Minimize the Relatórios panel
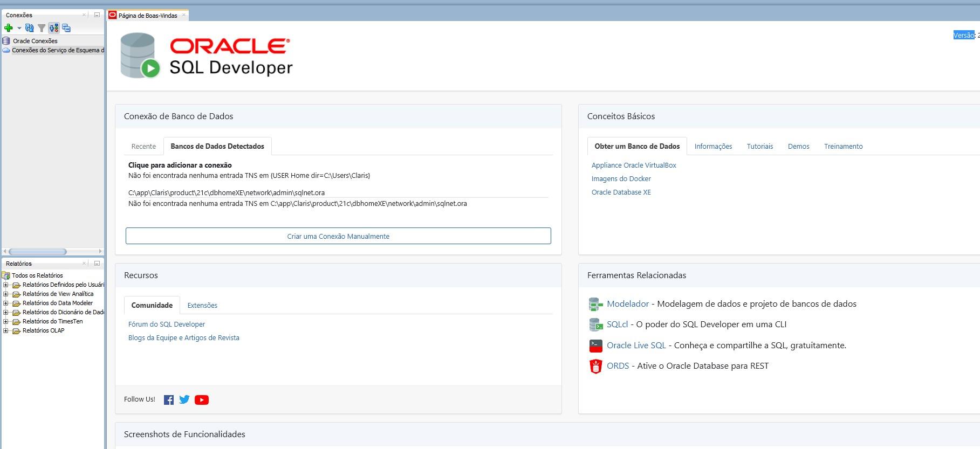 [97, 264]
